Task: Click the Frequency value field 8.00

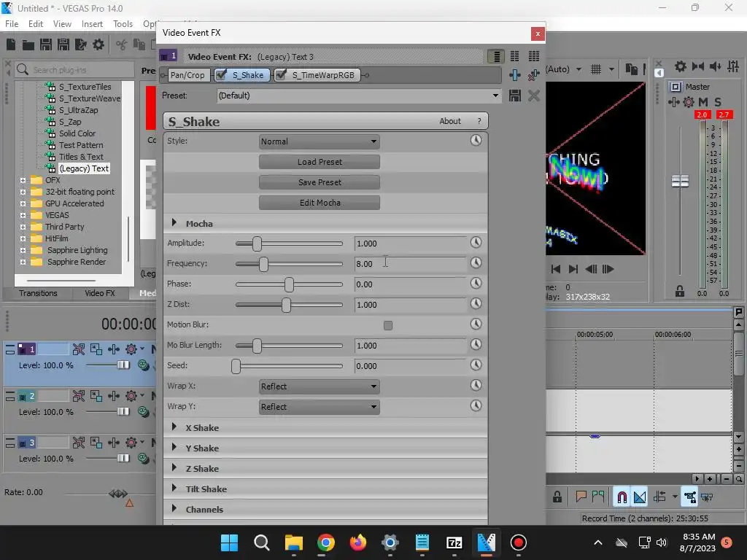Action: tap(410, 264)
